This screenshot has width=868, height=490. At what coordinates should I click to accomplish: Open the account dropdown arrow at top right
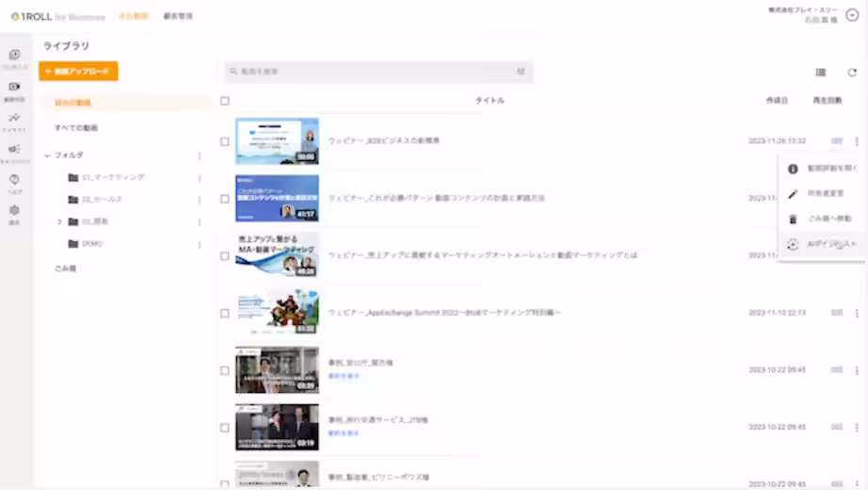[852, 15]
